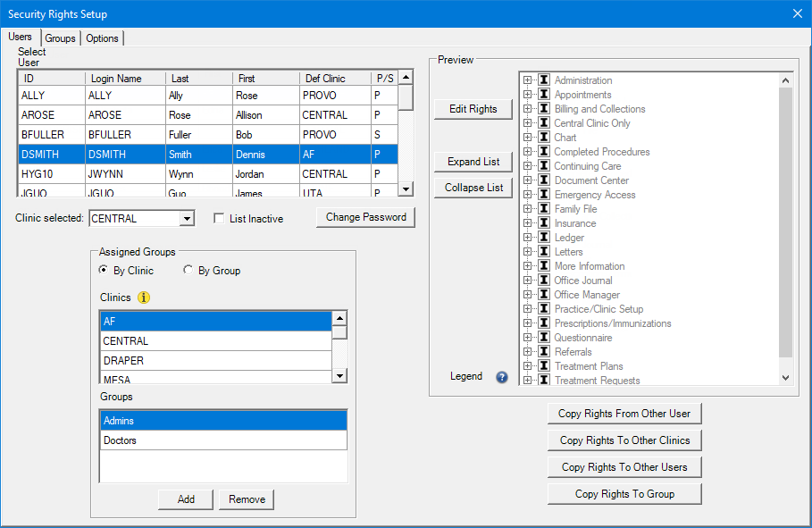Screen dimensions: 812x528
Task: Click the rights icon beside Administration
Action: point(544,80)
